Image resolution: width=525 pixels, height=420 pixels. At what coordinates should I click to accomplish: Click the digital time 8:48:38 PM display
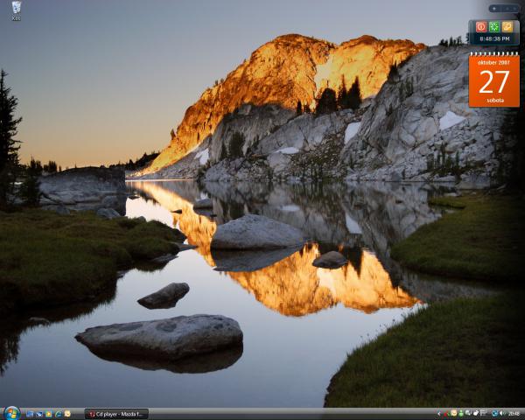(x=494, y=38)
